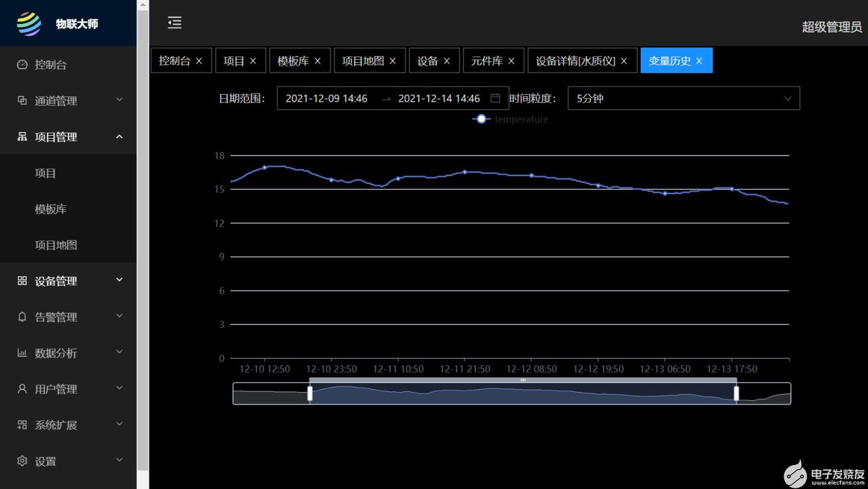Click the 系统扩展 icon in sidebar
Image resolution: width=868 pixels, height=489 pixels.
coord(22,425)
